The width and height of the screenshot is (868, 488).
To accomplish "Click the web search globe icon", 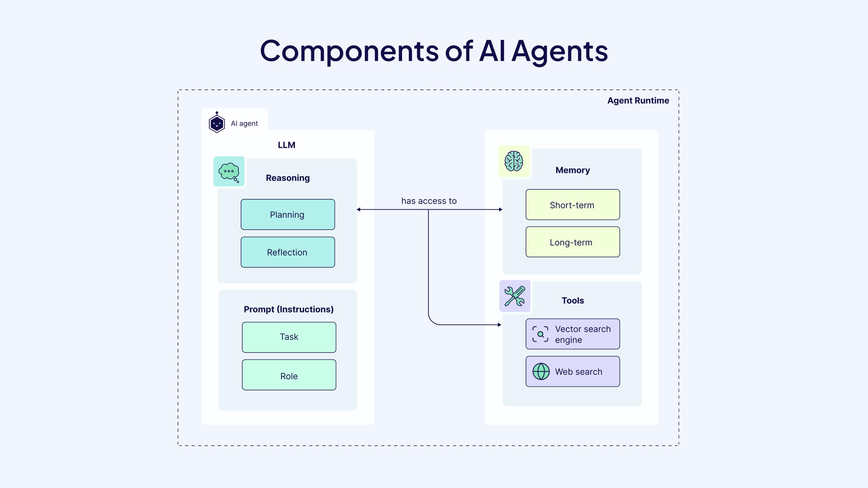I will (541, 371).
